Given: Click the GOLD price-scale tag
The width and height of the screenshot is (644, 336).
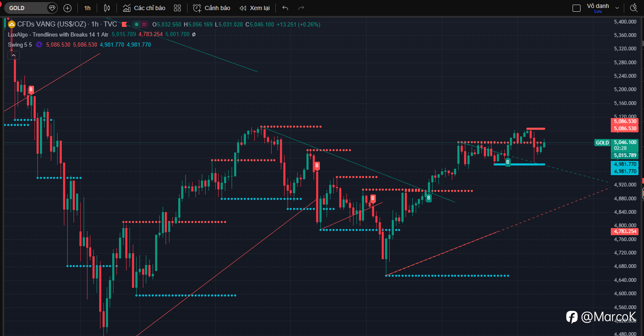Looking at the screenshot, I should 602,143.
